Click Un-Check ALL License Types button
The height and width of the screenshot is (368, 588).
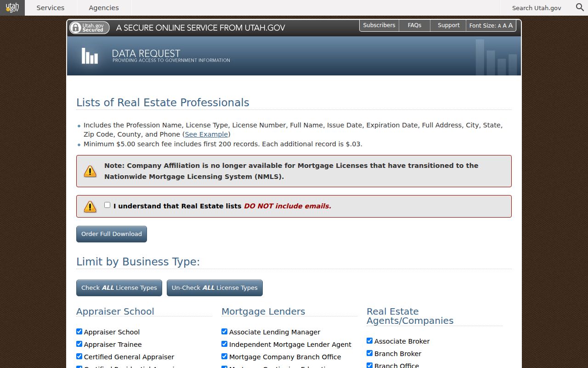215,288
